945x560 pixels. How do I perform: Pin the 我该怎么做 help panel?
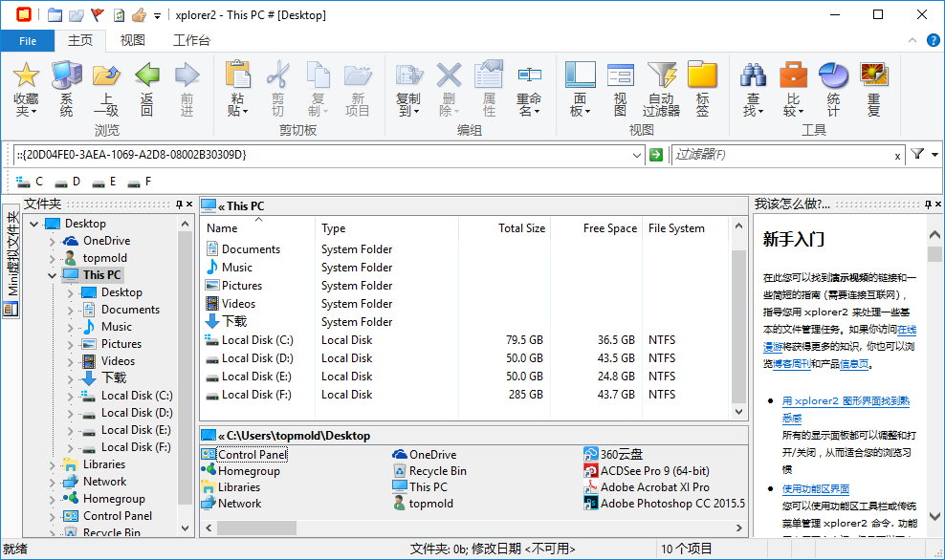point(928,205)
